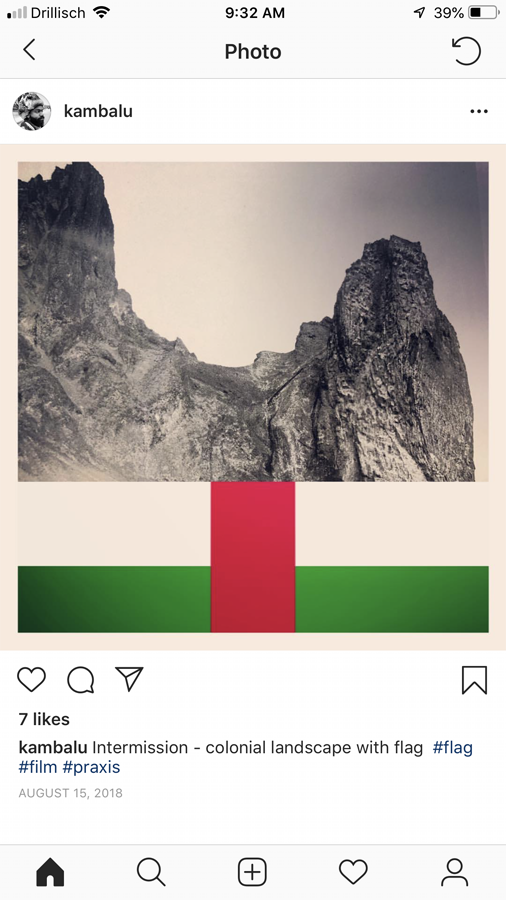Tap the kambalu username in post header

click(x=98, y=111)
